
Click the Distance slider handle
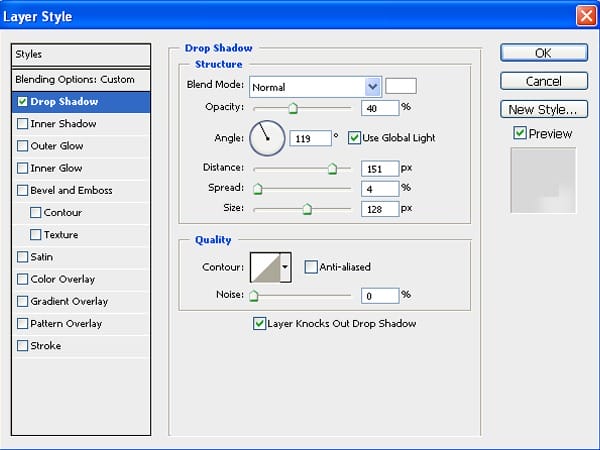tap(333, 168)
